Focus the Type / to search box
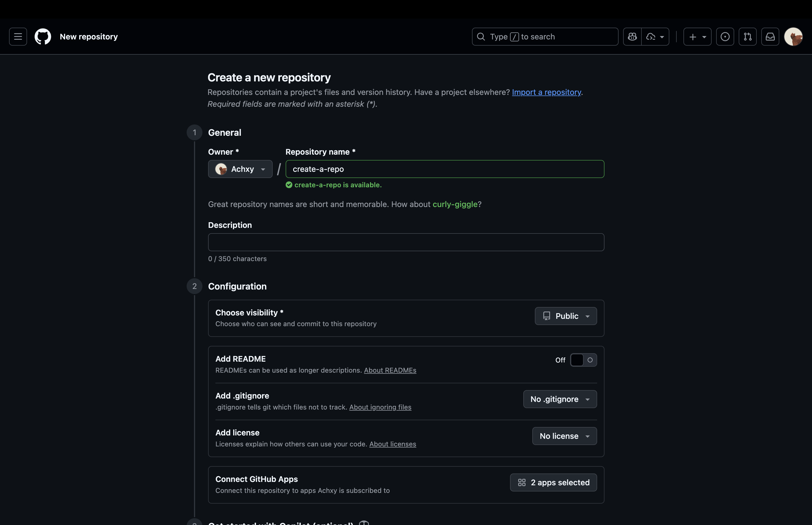This screenshot has width=812, height=525. tap(545, 37)
